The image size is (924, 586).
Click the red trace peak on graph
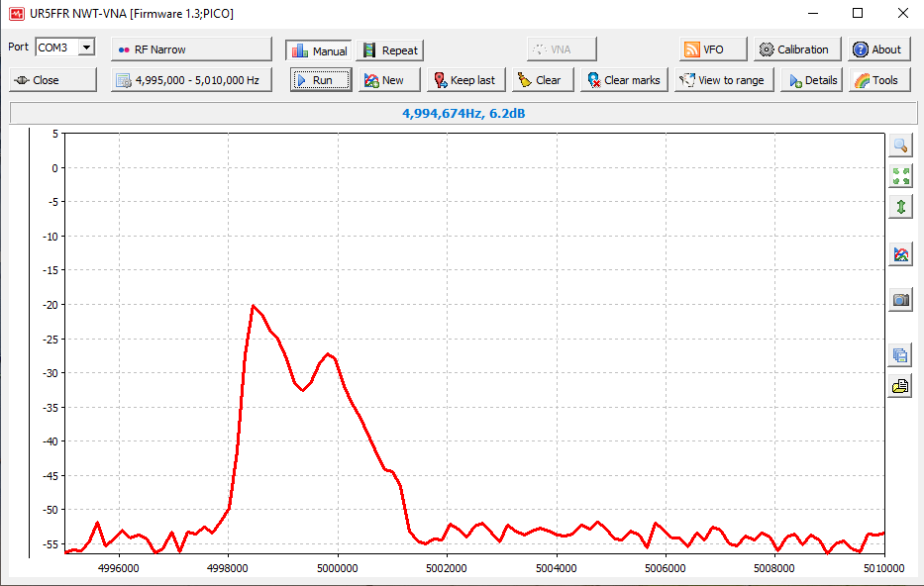click(x=254, y=306)
